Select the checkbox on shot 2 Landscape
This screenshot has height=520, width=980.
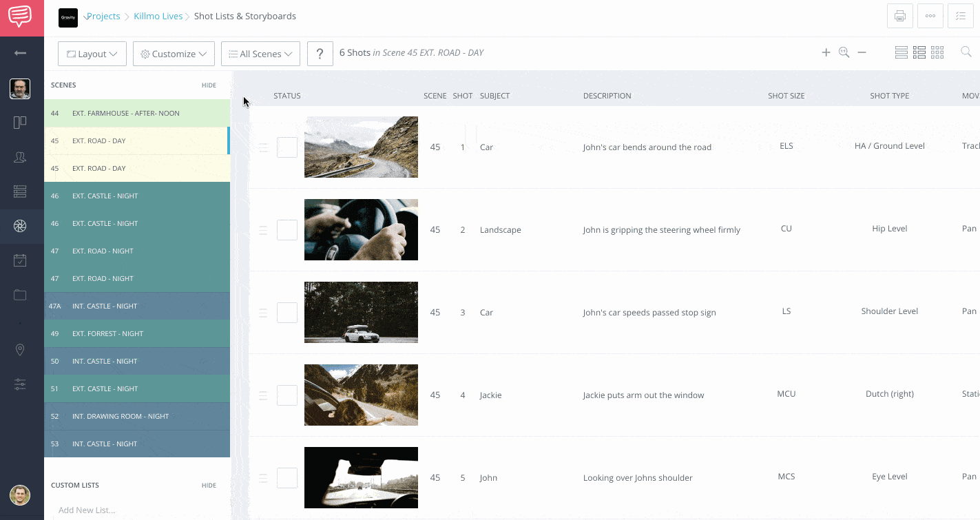coord(286,229)
